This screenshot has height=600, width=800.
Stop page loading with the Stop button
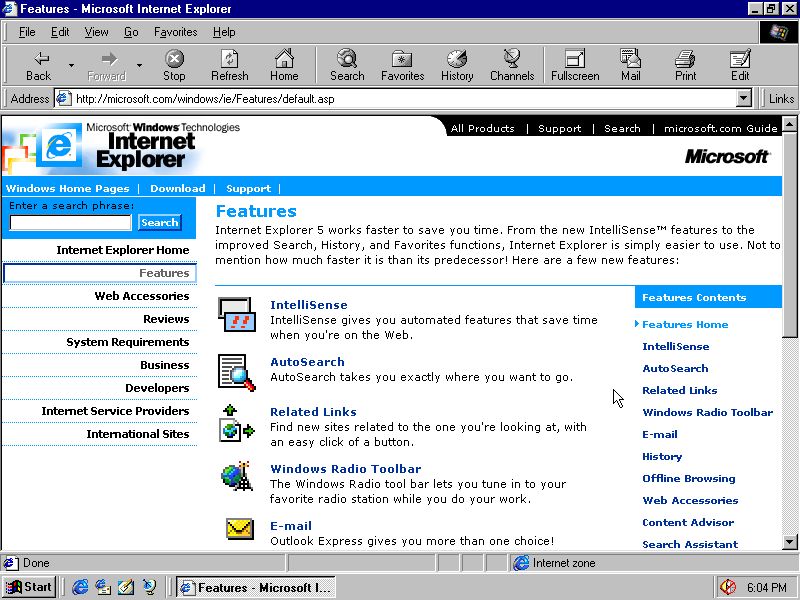point(174,66)
